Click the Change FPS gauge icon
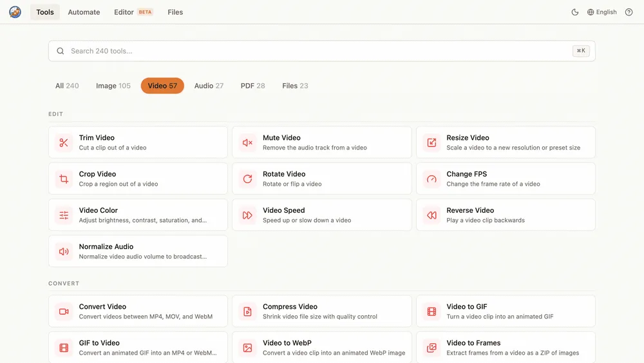Image resolution: width=644 pixels, height=363 pixels. 431,179
